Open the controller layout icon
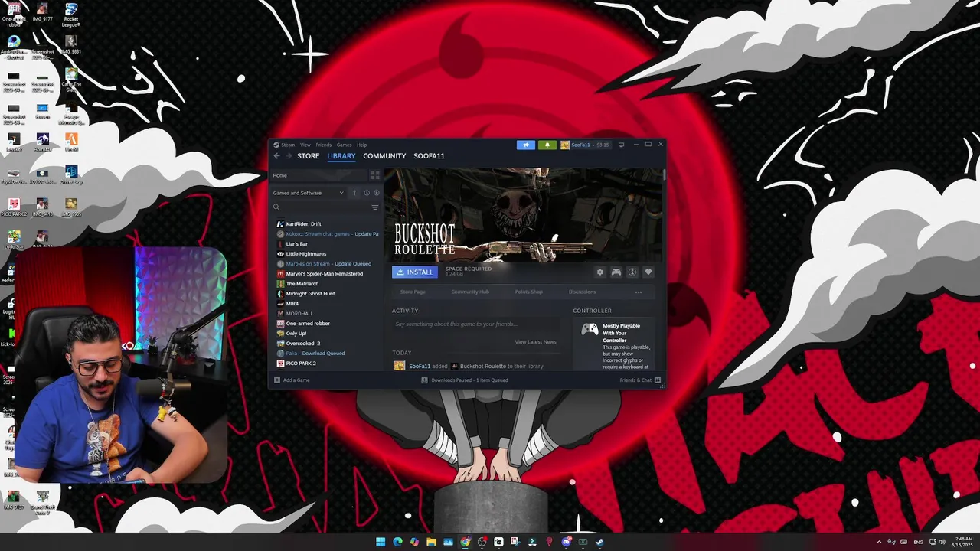Screen dimensions: 980x551 click(616, 272)
